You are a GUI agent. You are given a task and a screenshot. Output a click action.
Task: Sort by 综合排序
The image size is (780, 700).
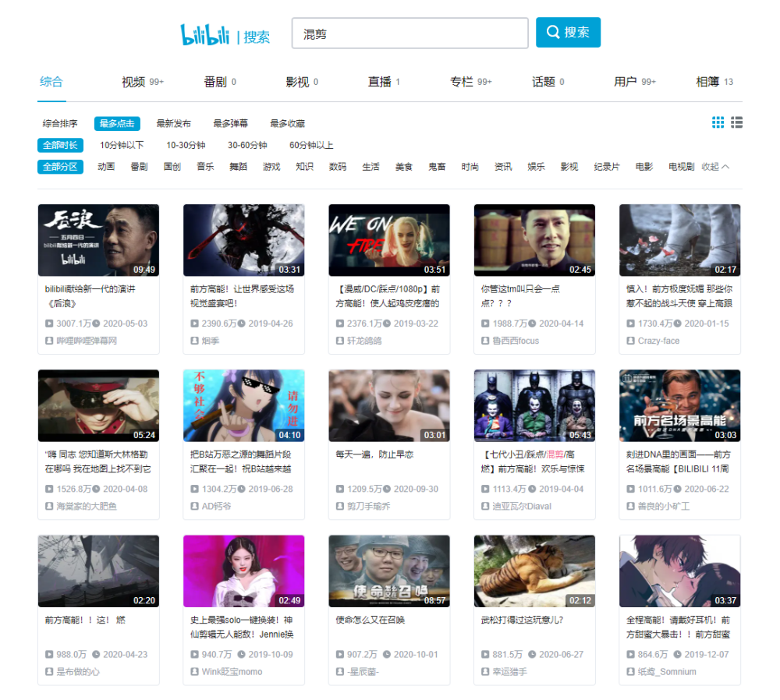(x=60, y=123)
